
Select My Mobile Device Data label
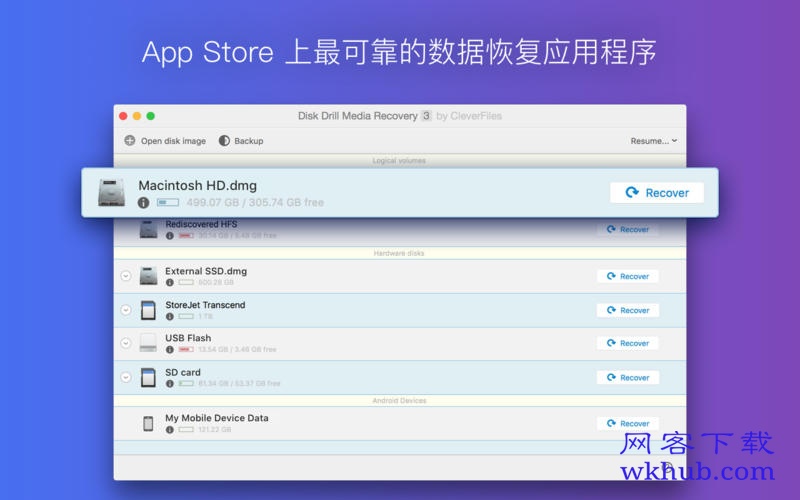(216, 418)
